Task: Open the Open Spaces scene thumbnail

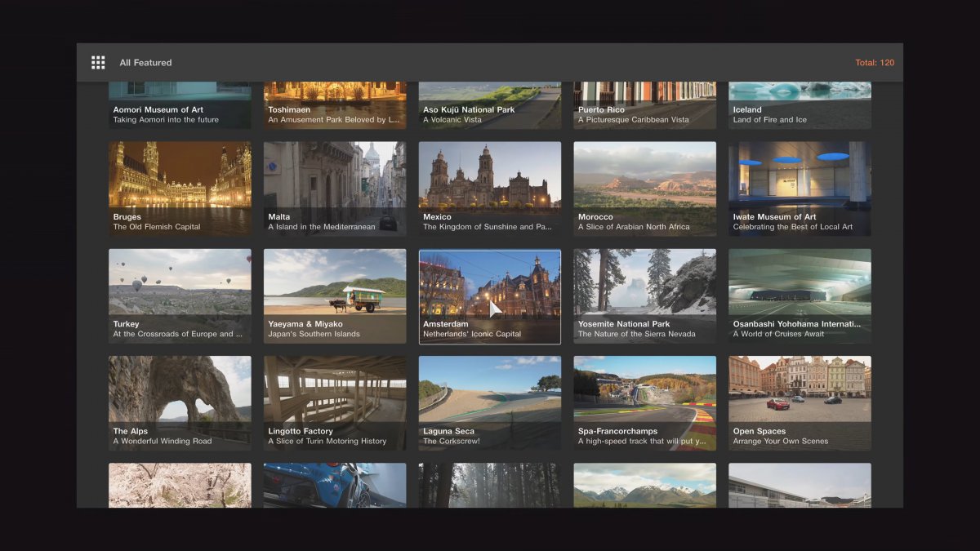Action: (800, 403)
